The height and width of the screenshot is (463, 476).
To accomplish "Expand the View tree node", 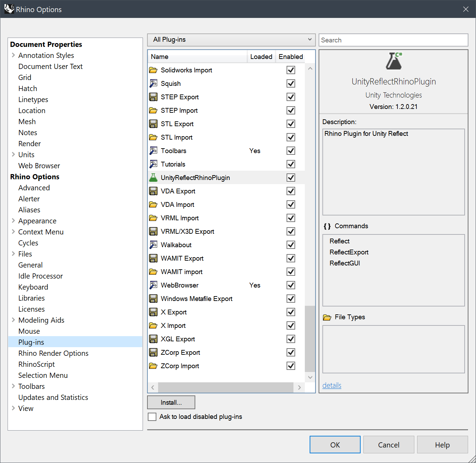I will coord(13,408).
